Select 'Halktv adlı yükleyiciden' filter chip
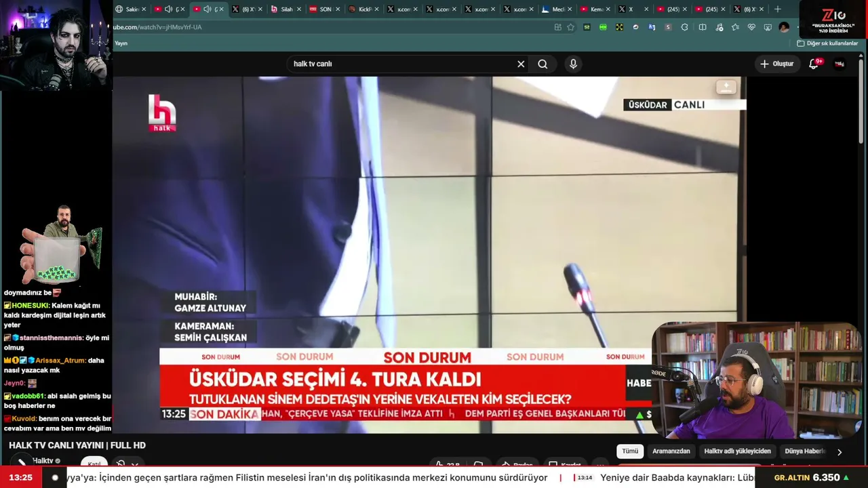Viewport: 868px width, 488px height. (737, 451)
